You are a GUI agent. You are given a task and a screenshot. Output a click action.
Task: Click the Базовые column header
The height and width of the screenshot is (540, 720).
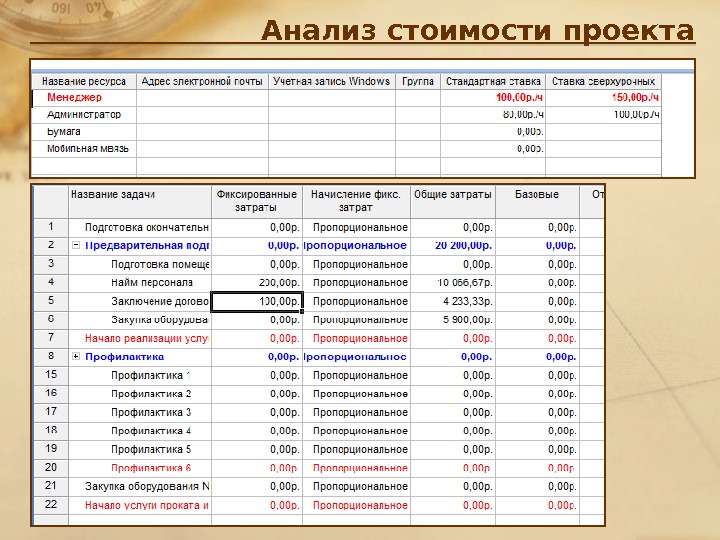click(537, 201)
